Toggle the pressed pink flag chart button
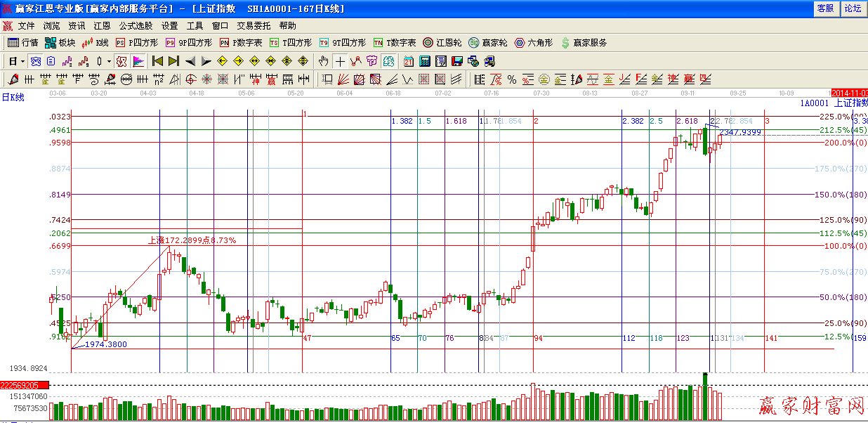Viewport: 868px width, 423px height. pos(138,61)
